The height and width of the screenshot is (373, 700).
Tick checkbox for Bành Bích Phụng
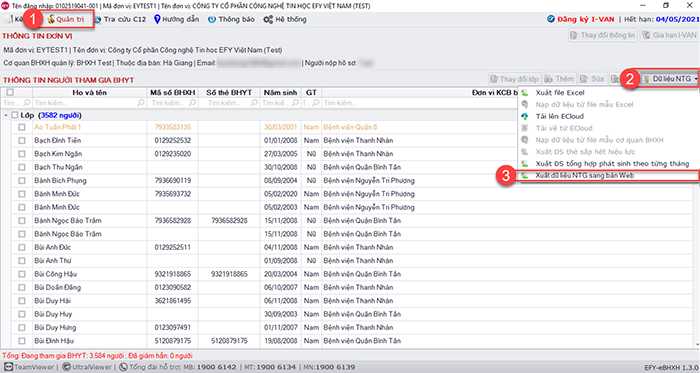22,181
